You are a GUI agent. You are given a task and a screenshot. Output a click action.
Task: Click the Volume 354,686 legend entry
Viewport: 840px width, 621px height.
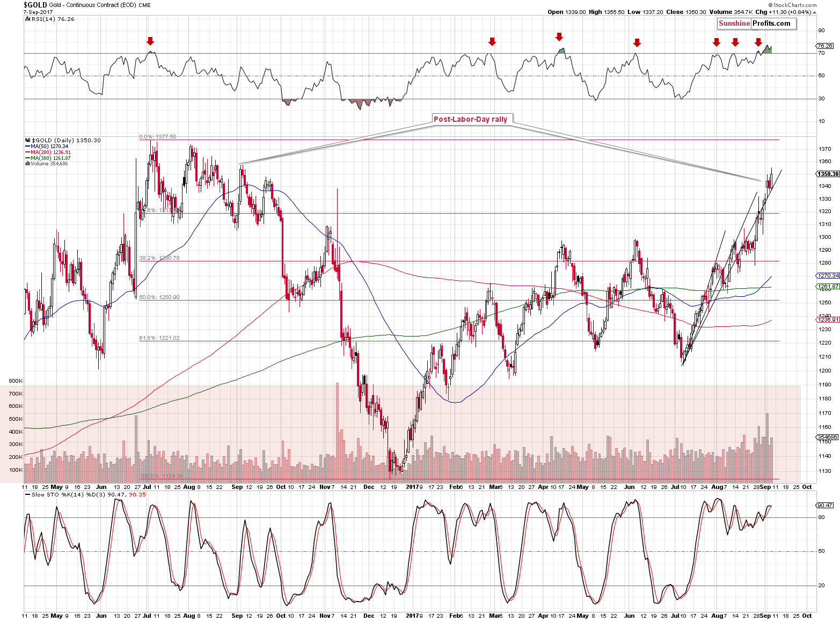(x=47, y=163)
